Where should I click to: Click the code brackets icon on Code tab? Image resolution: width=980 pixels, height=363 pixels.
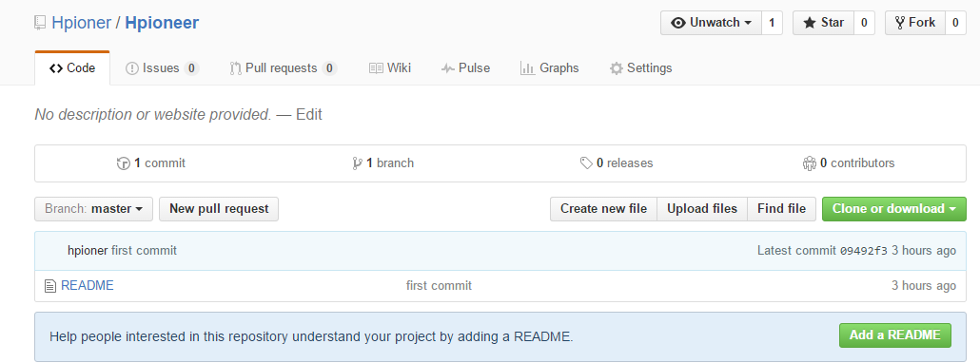pyautogui.click(x=55, y=68)
